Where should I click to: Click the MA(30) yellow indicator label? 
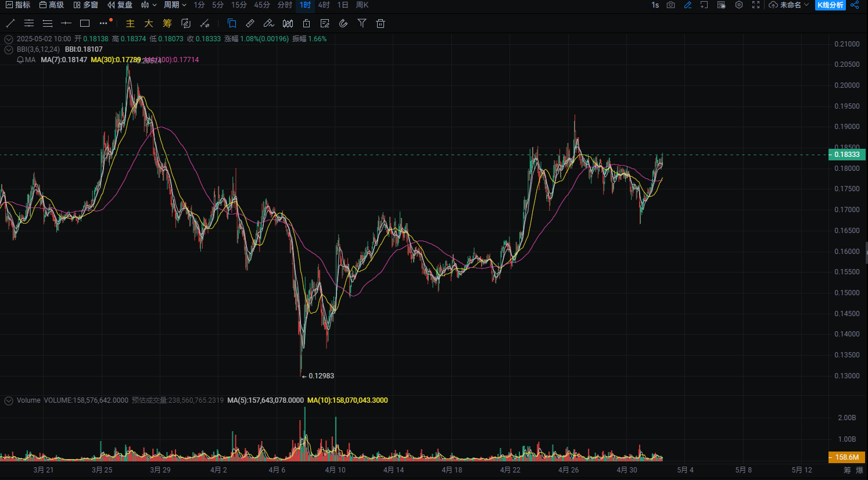(116, 60)
